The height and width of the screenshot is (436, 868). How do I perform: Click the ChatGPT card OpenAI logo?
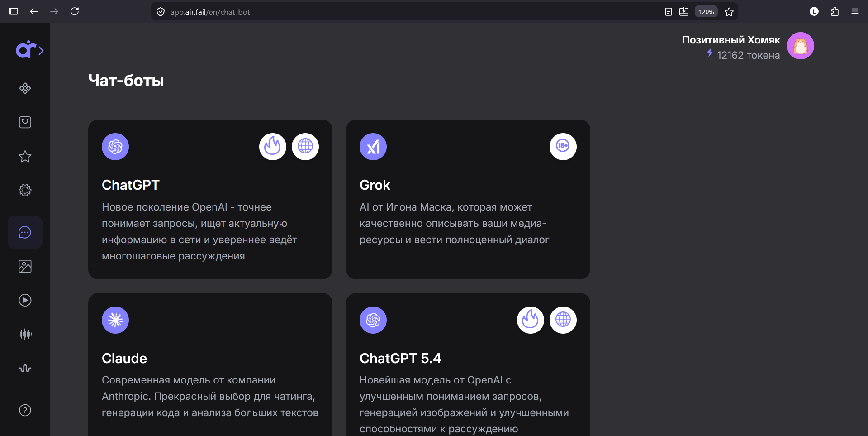[x=115, y=147]
